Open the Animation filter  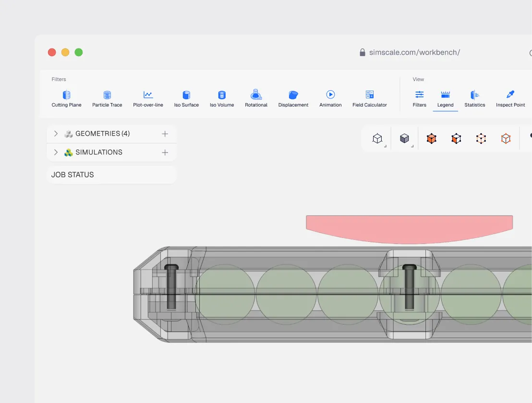[x=330, y=99]
